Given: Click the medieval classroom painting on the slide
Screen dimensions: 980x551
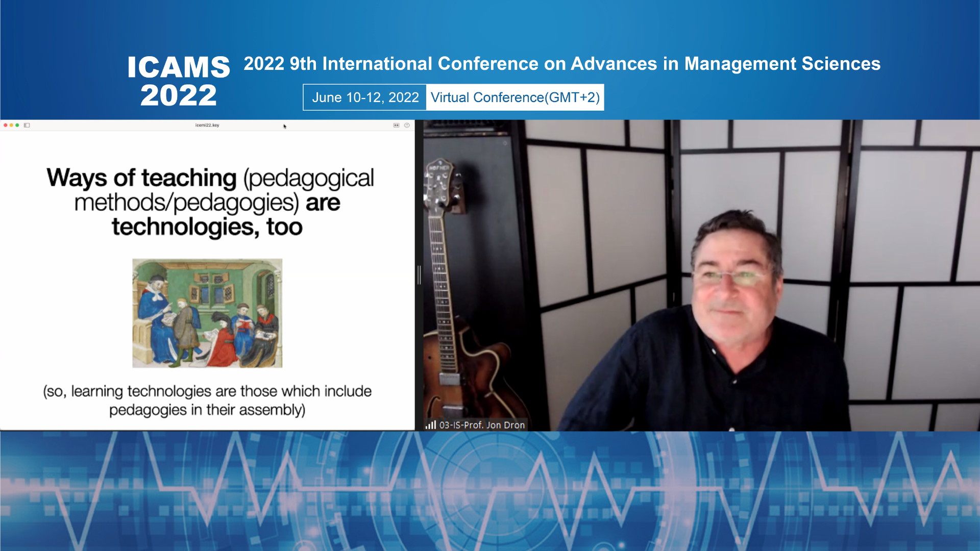Looking at the screenshot, I should (207, 313).
